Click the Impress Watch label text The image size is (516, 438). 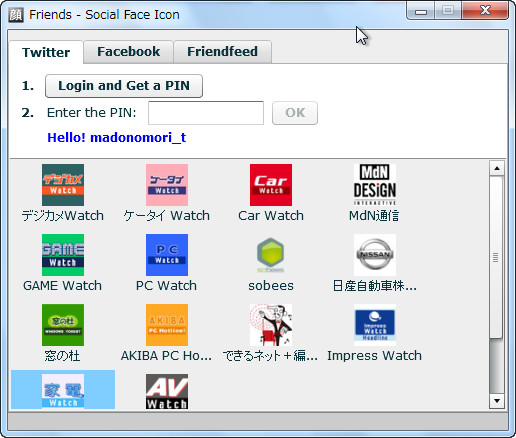(374, 356)
